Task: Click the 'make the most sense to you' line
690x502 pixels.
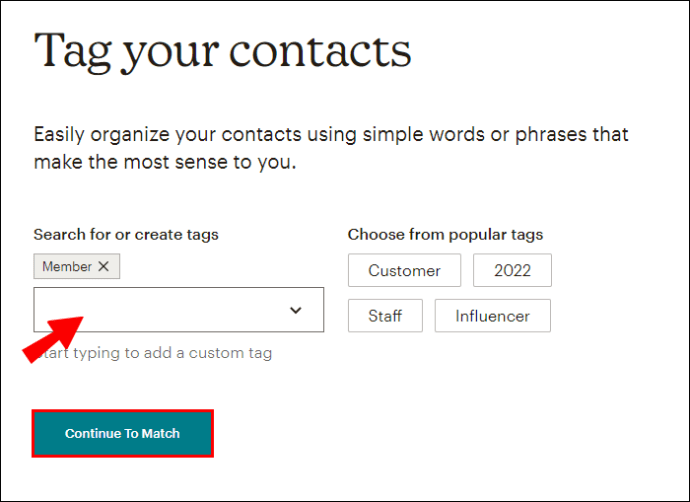Action: [x=165, y=162]
